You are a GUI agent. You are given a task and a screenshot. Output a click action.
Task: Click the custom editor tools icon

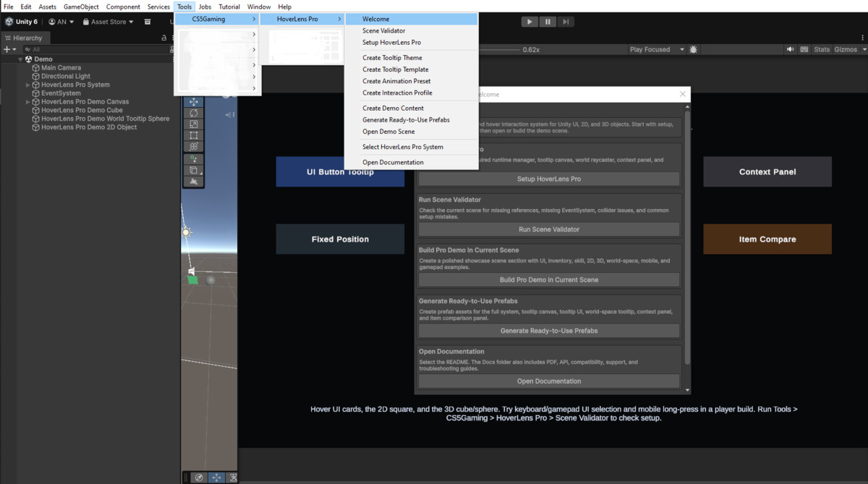(x=194, y=158)
